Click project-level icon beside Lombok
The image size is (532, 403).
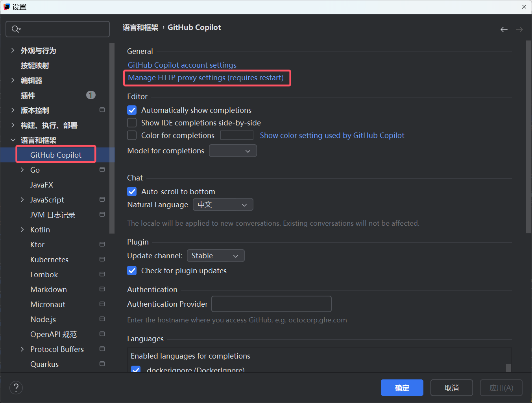click(102, 274)
